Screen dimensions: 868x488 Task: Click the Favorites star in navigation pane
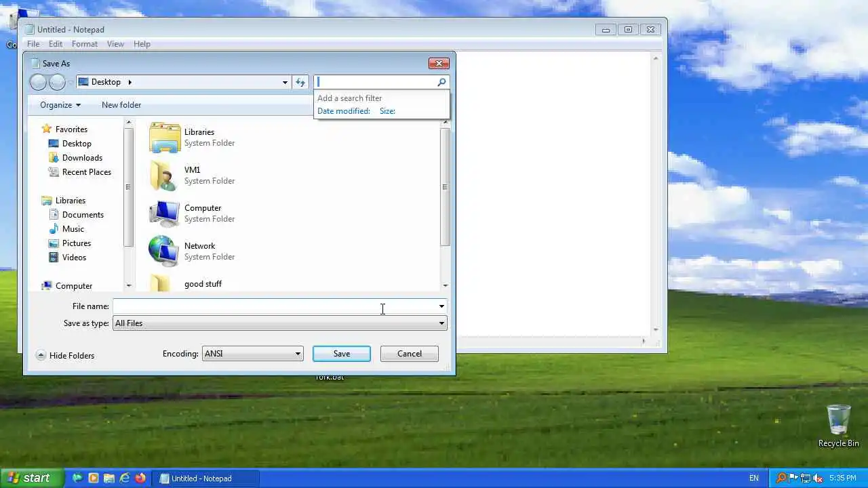(x=47, y=129)
